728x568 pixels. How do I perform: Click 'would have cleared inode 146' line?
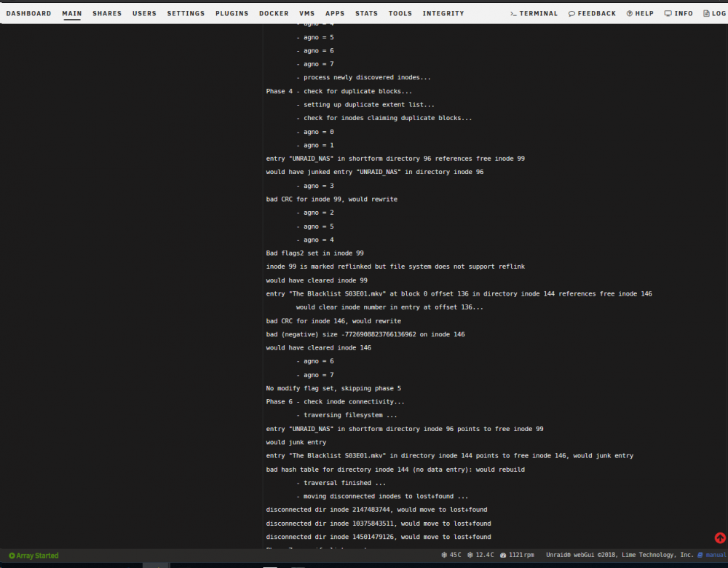click(319, 347)
